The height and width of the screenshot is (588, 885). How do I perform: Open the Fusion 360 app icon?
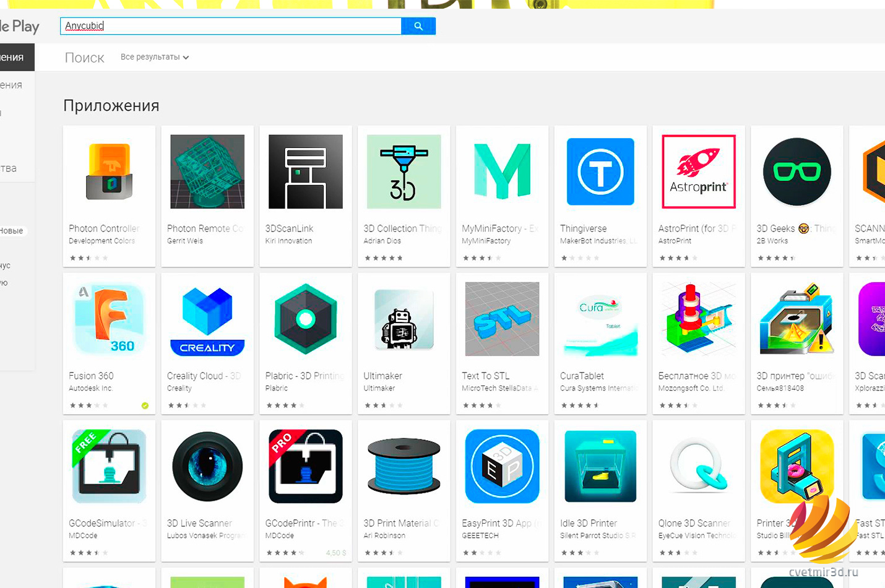109,319
